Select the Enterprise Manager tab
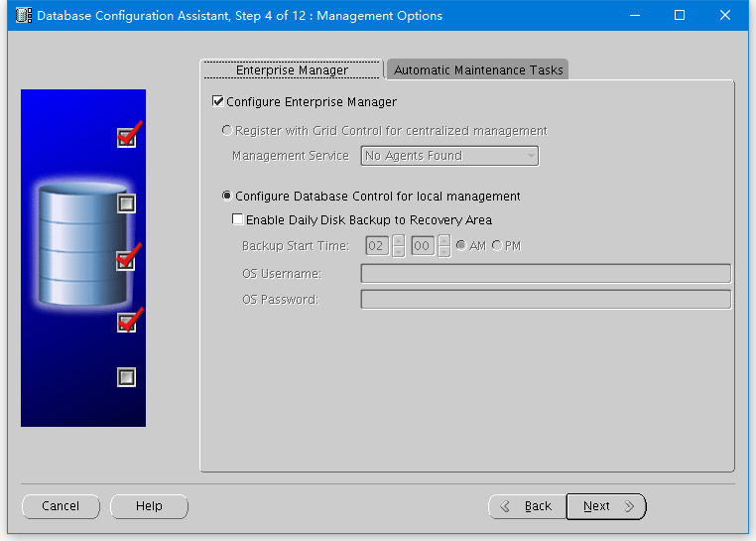This screenshot has height=541, width=756. pos(292,69)
